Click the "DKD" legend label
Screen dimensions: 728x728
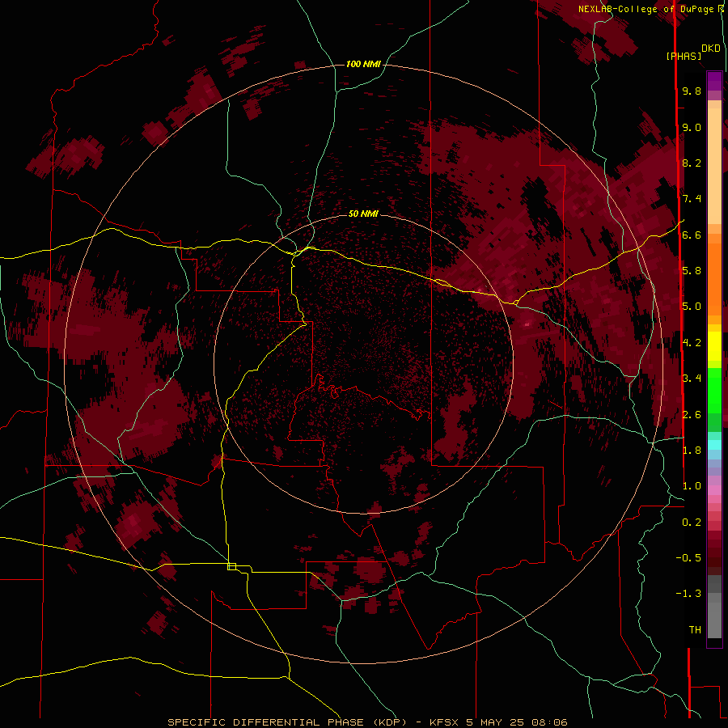tap(711, 49)
